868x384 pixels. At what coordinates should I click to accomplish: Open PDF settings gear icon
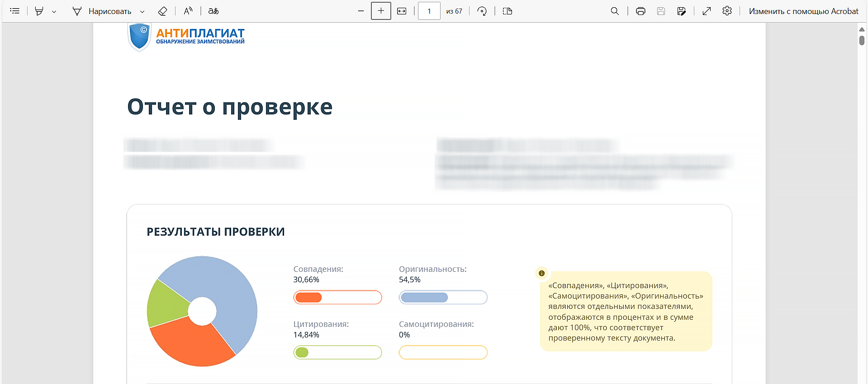click(x=727, y=11)
